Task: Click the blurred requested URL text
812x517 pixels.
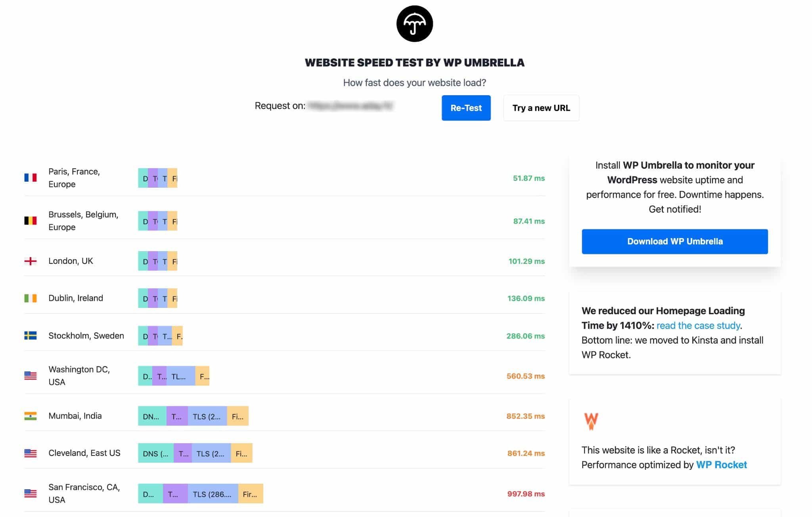Action: point(350,106)
